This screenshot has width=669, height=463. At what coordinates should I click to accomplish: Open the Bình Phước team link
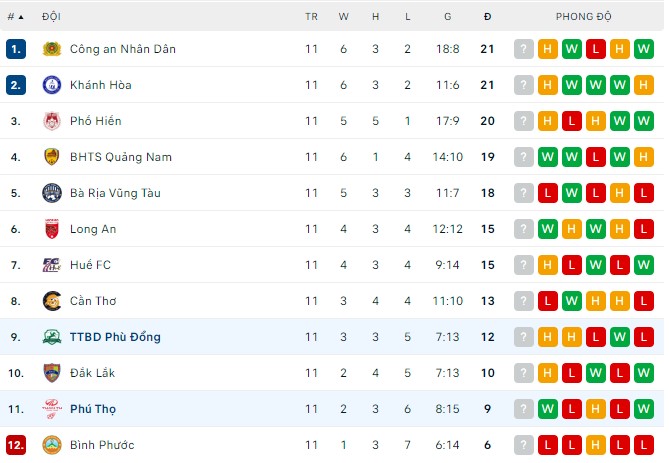pyautogui.click(x=101, y=445)
